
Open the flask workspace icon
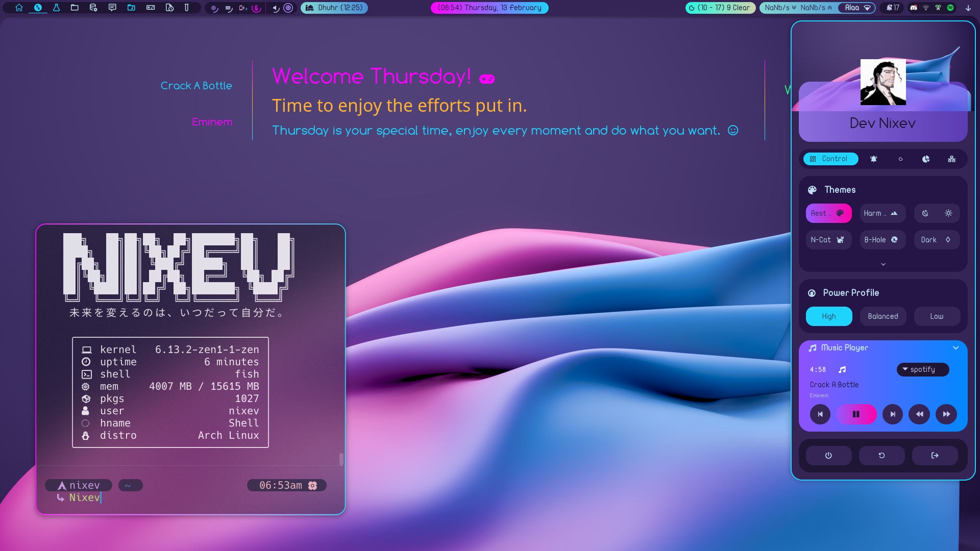coord(56,8)
